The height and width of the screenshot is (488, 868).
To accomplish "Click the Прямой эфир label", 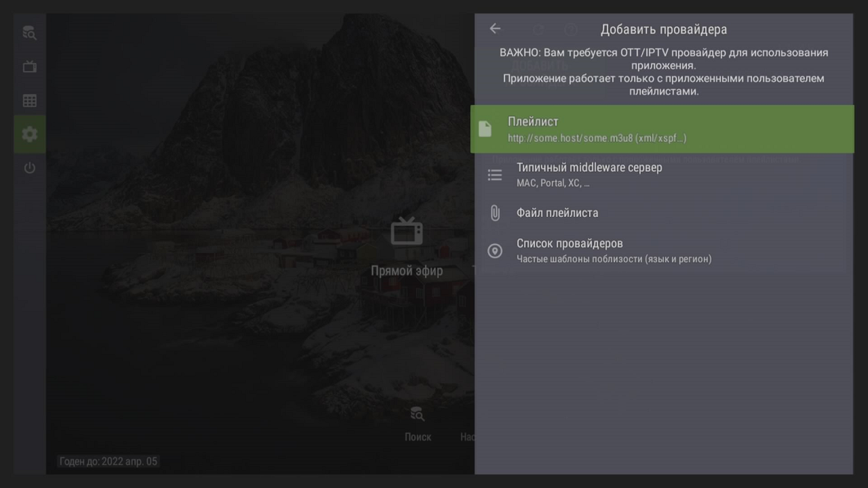I will pyautogui.click(x=406, y=270).
